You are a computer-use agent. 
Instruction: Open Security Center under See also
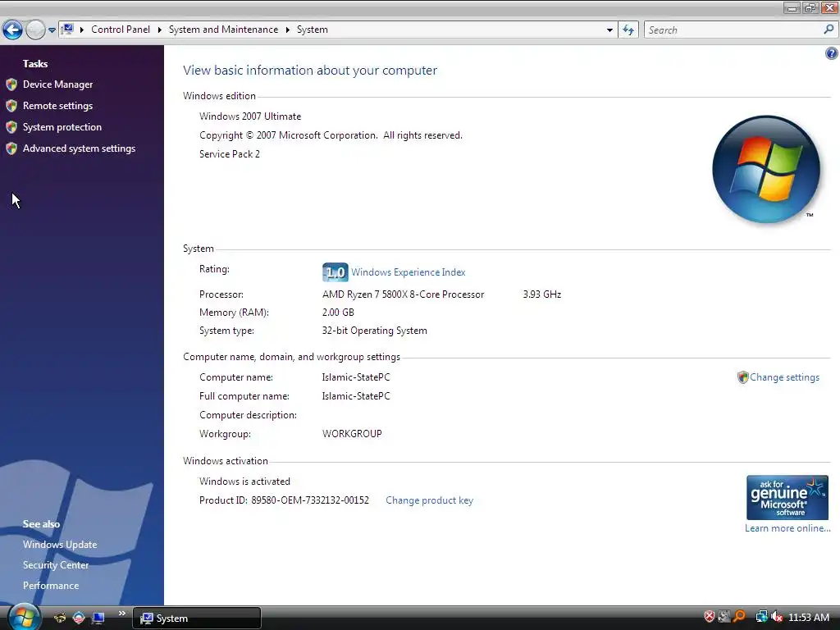click(x=56, y=564)
